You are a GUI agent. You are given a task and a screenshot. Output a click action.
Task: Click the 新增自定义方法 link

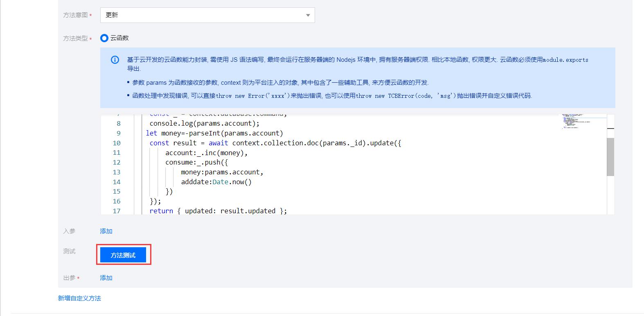click(x=79, y=298)
